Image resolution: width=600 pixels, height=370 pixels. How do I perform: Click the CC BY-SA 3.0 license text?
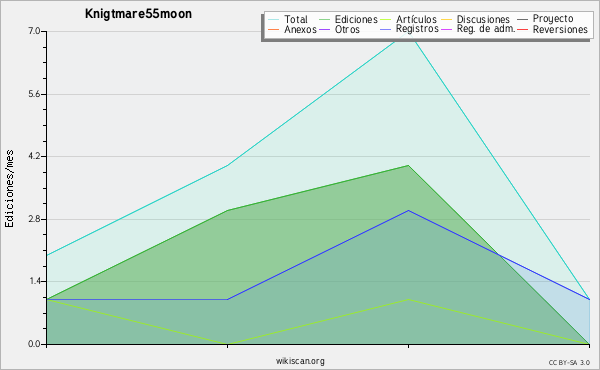pos(569,362)
